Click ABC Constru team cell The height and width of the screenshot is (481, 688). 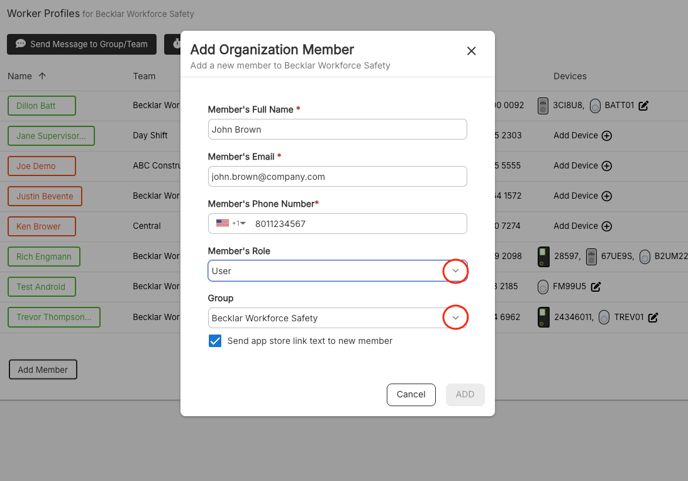pyautogui.click(x=156, y=166)
